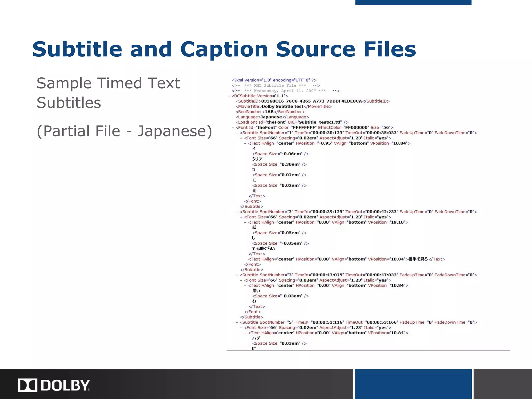Select the Space Size 0.05em line
The image size is (532, 399).
tap(280, 233)
